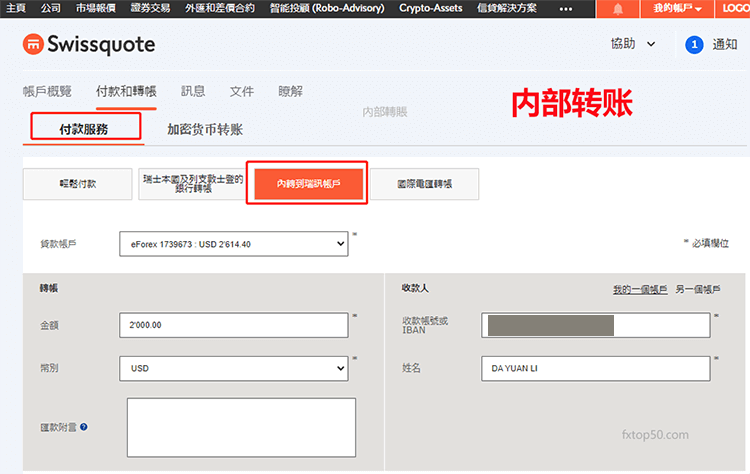Choose the 國際電匯轉帳 button

tap(425, 184)
